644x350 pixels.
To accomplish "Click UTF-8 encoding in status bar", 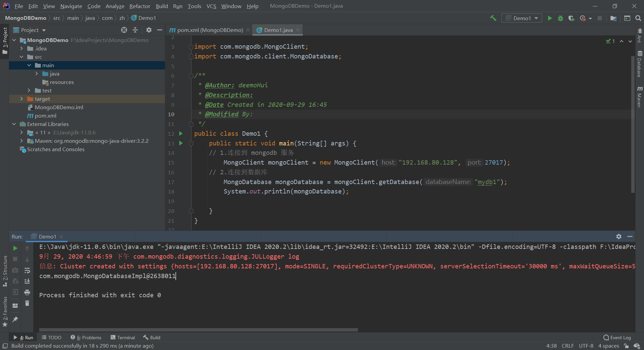I will (586, 346).
